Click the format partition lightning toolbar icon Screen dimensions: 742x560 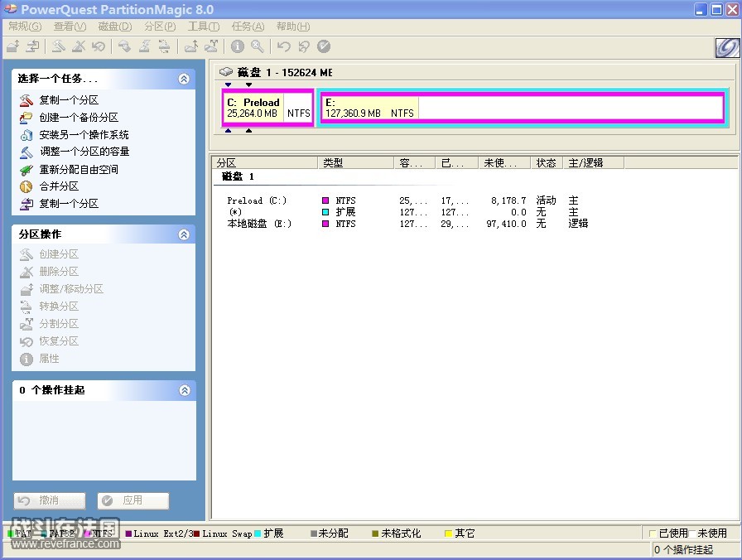click(144, 46)
